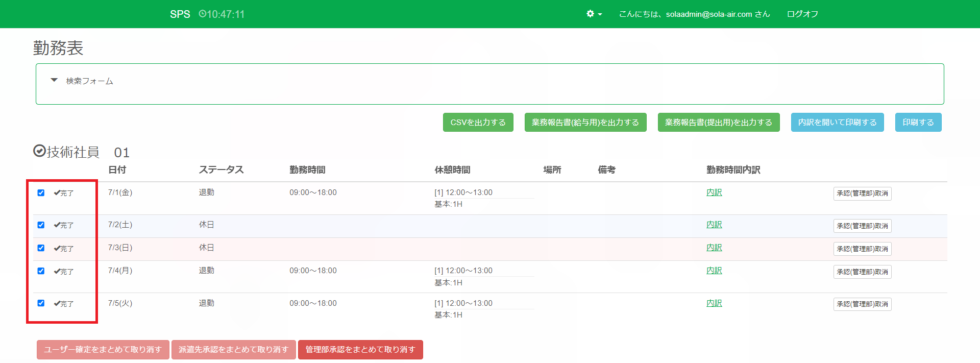Toggle the checkbox in the 7/2(土) row

(41, 225)
